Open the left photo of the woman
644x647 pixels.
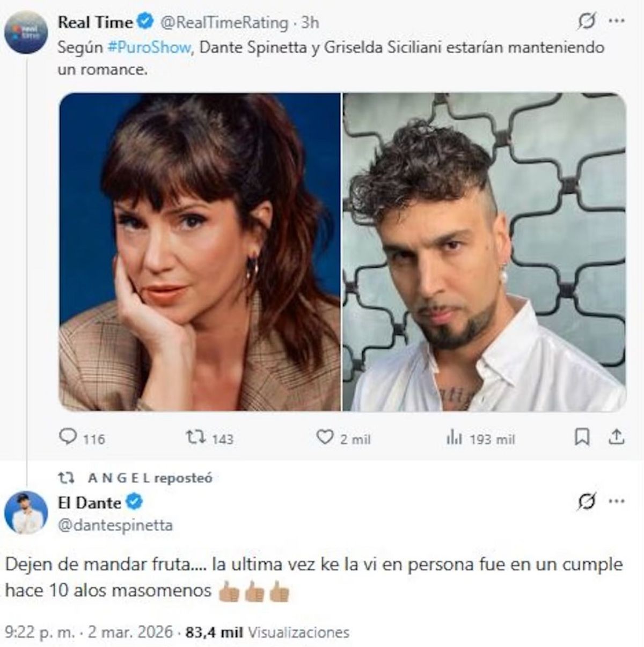(x=200, y=252)
